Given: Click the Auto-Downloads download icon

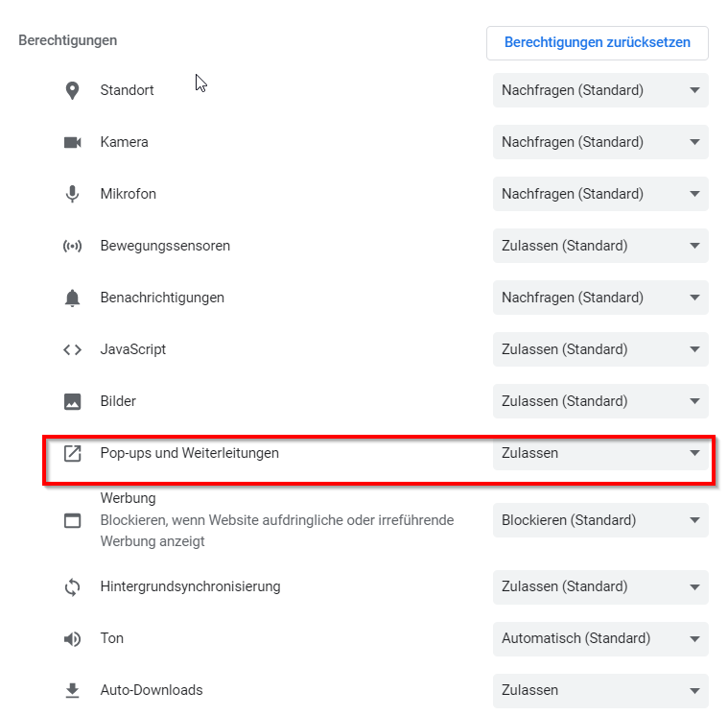Looking at the screenshot, I should 73,691.
